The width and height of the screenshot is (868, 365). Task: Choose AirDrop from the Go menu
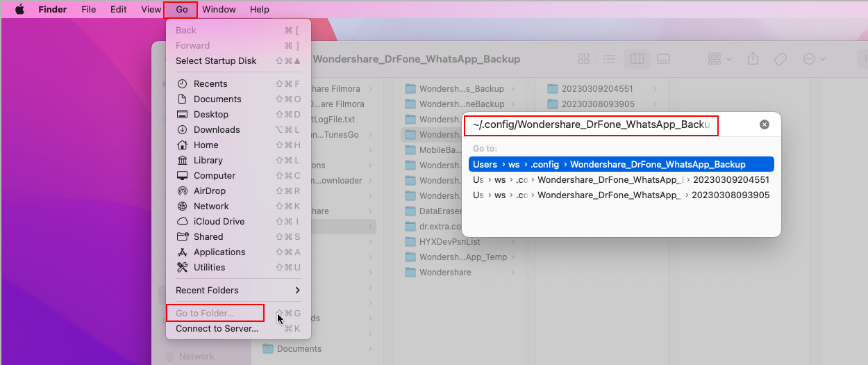pyautogui.click(x=209, y=190)
